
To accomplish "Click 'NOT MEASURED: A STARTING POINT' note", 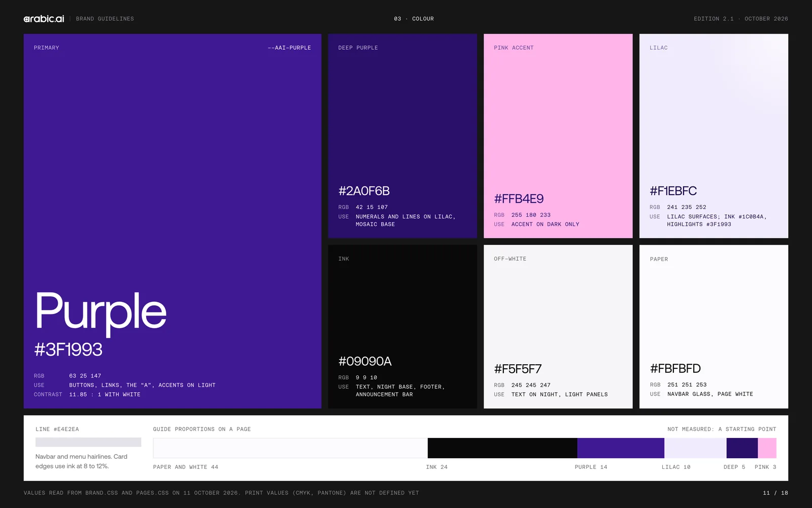I will pyautogui.click(x=722, y=429).
